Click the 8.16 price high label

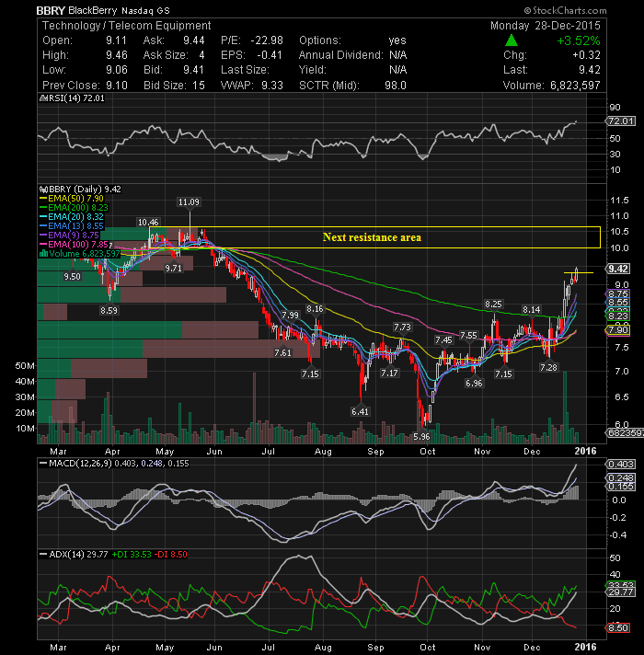tap(315, 309)
